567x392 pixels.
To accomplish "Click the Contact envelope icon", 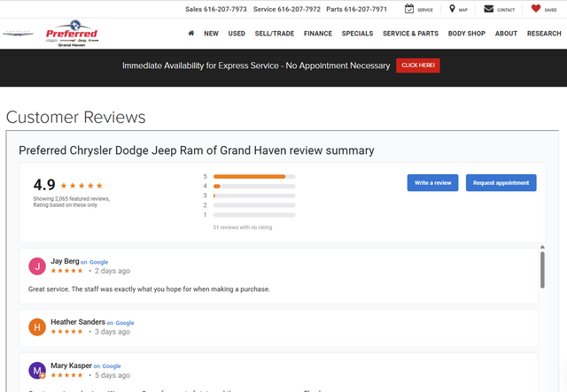I will pyautogui.click(x=489, y=9).
